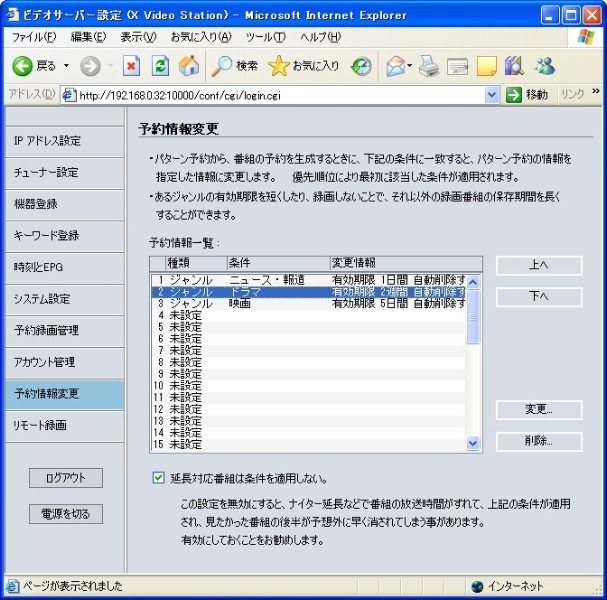Select row 15 未設定 in the list
This screenshot has width=607, height=600.
(309, 444)
